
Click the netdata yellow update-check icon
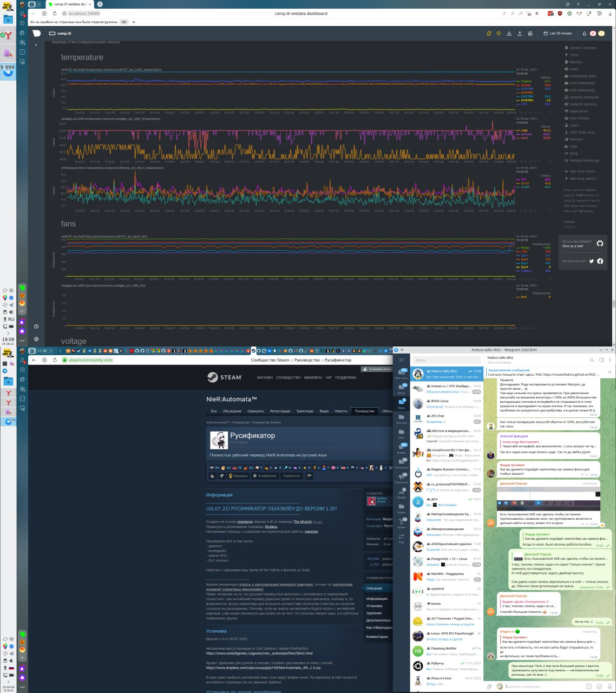point(488,34)
